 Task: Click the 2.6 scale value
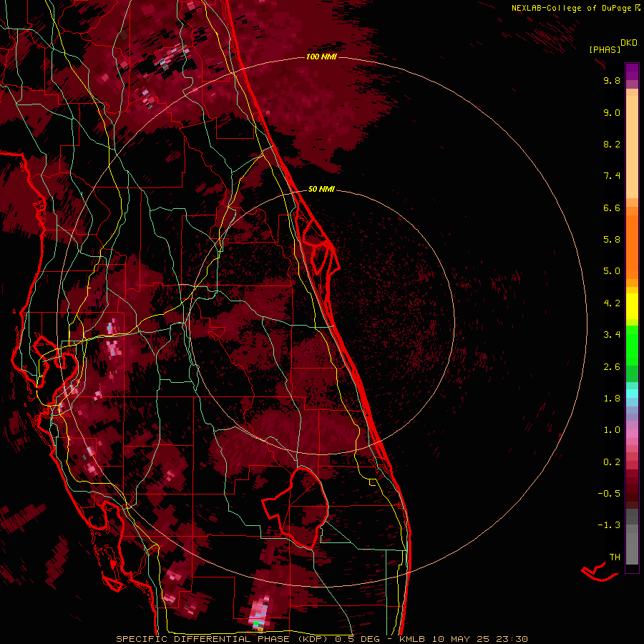(x=612, y=367)
